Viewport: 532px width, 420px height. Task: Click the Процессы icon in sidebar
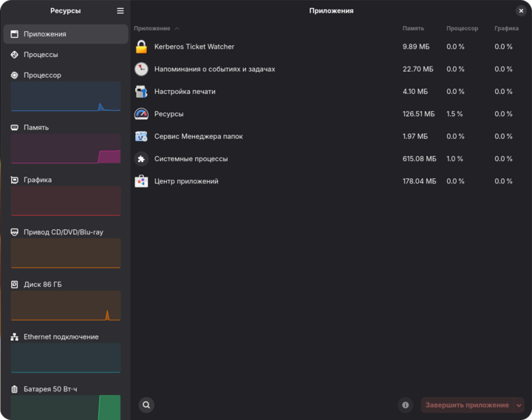pyautogui.click(x=14, y=54)
